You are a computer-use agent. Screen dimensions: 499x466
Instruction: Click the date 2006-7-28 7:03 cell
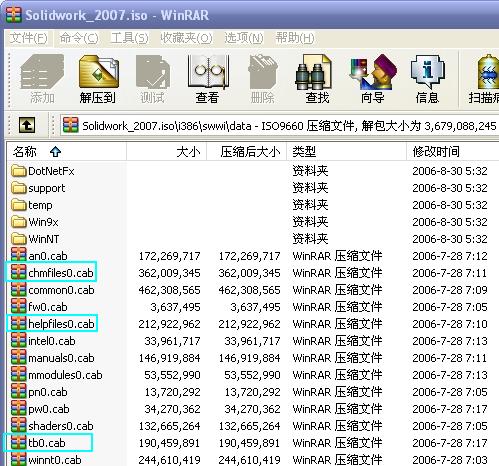[450, 460]
